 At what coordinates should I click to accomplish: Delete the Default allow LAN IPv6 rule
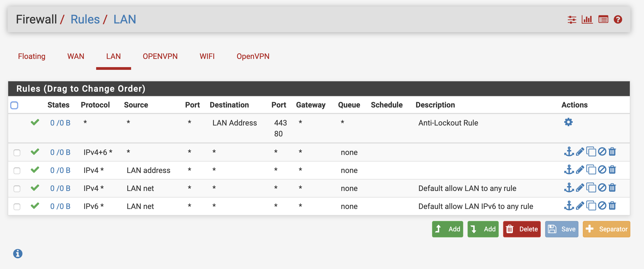pos(612,206)
